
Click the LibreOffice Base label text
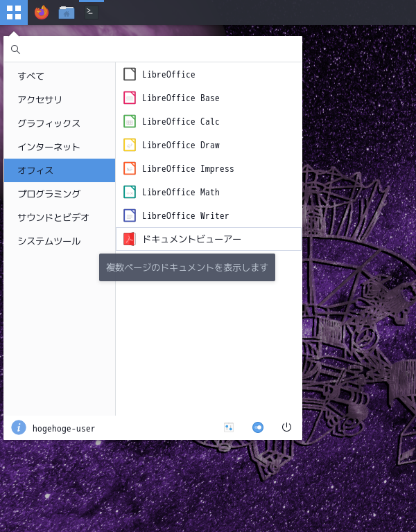181,98
